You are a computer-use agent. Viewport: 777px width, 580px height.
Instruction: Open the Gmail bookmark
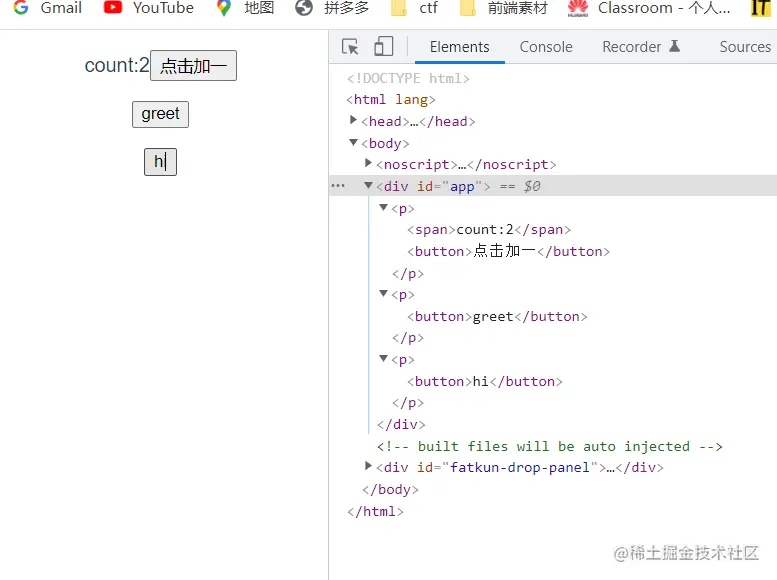tap(48, 8)
